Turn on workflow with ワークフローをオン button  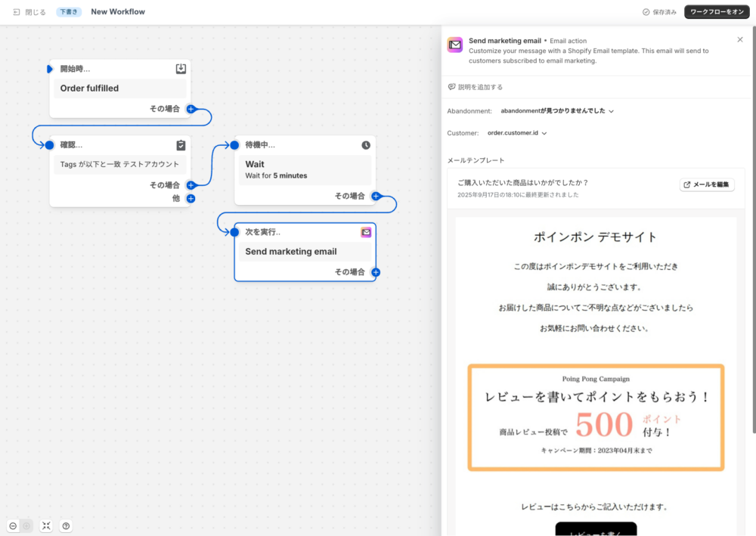[x=717, y=12]
